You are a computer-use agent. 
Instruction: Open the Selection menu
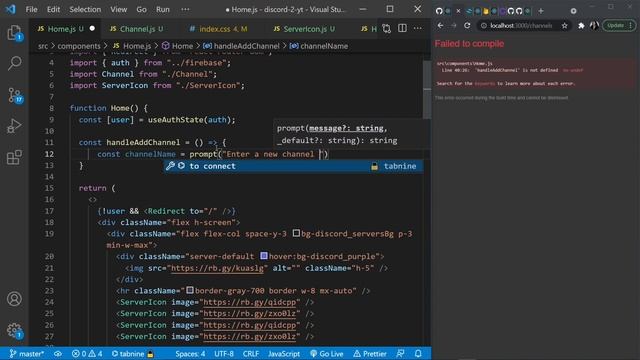(85, 9)
